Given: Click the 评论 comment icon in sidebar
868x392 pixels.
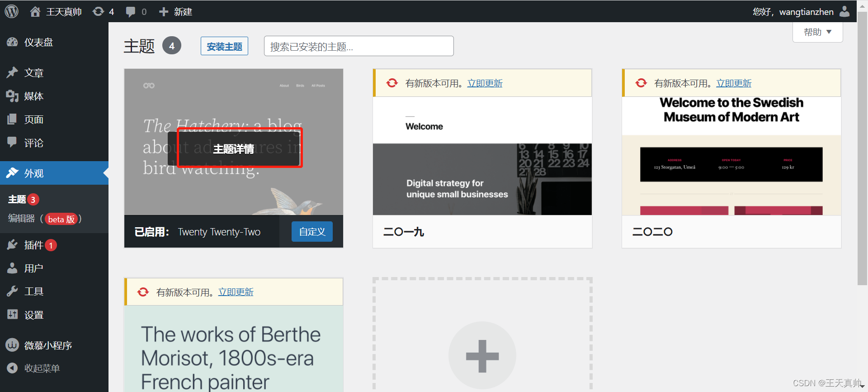Looking at the screenshot, I should 12,143.
